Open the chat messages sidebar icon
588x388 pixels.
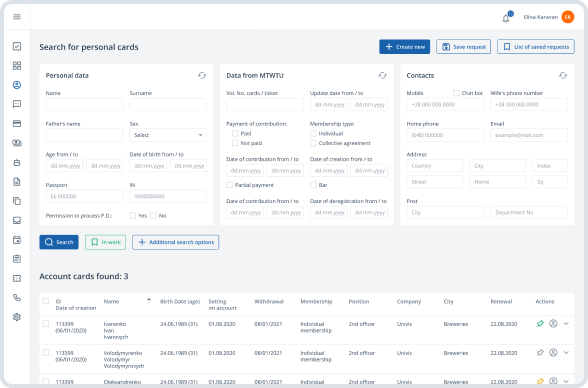pyautogui.click(x=17, y=104)
